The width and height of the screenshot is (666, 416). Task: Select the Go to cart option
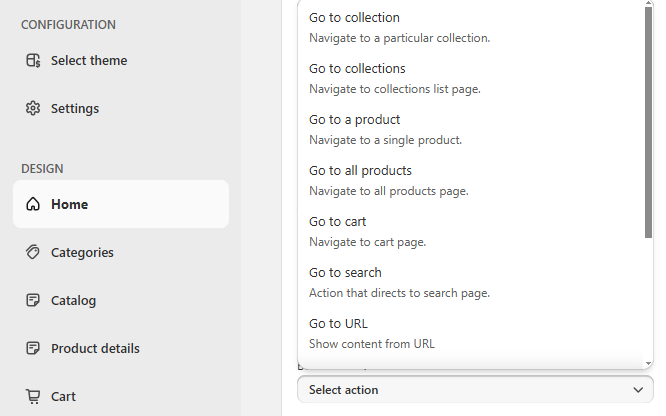point(471,231)
